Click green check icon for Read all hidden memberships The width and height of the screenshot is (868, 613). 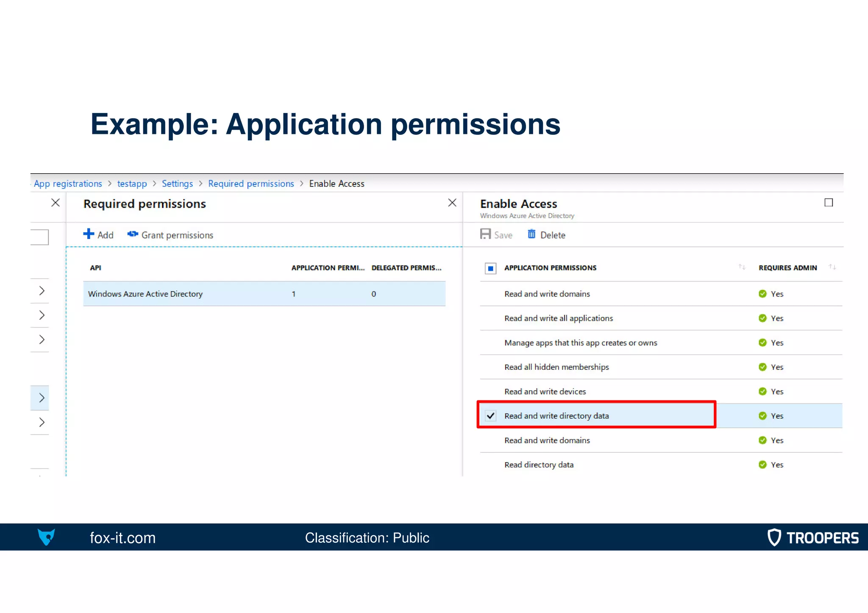click(762, 367)
